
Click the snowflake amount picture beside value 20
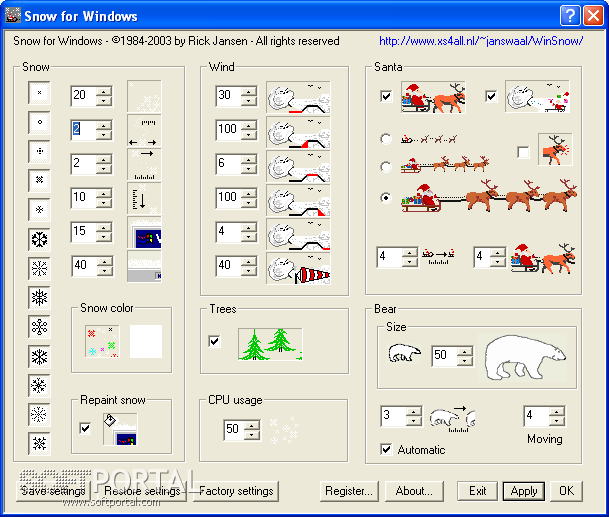tap(144, 96)
